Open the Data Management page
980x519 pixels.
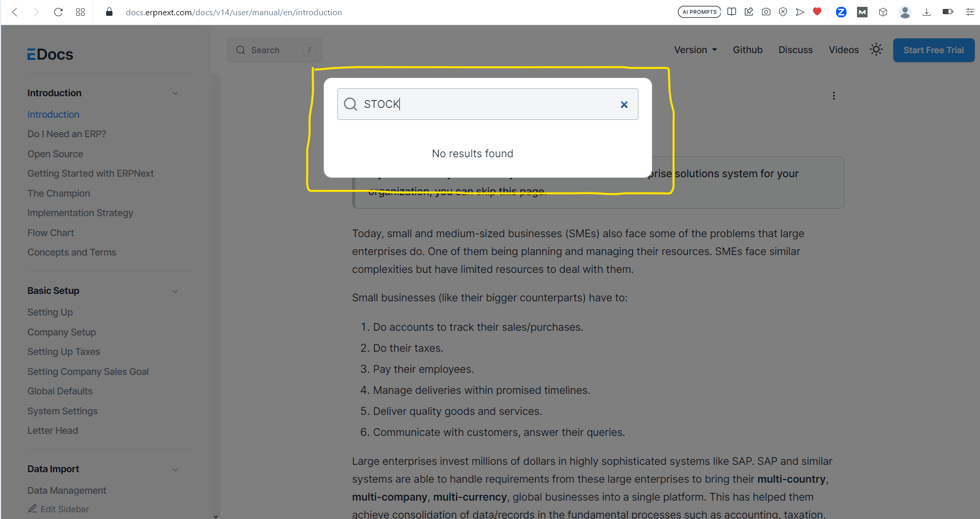coord(67,491)
